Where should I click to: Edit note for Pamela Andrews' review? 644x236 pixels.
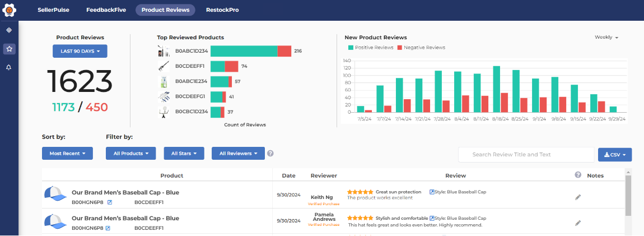coord(578,223)
